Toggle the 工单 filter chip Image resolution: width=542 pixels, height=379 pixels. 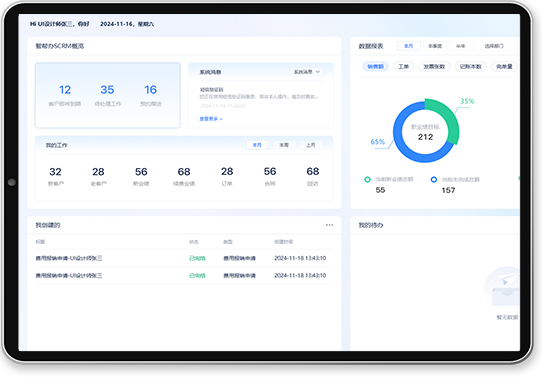point(403,66)
